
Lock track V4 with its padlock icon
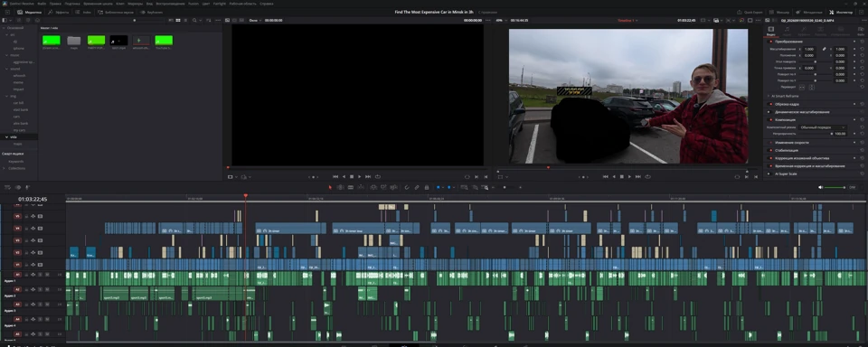[26, 229]
